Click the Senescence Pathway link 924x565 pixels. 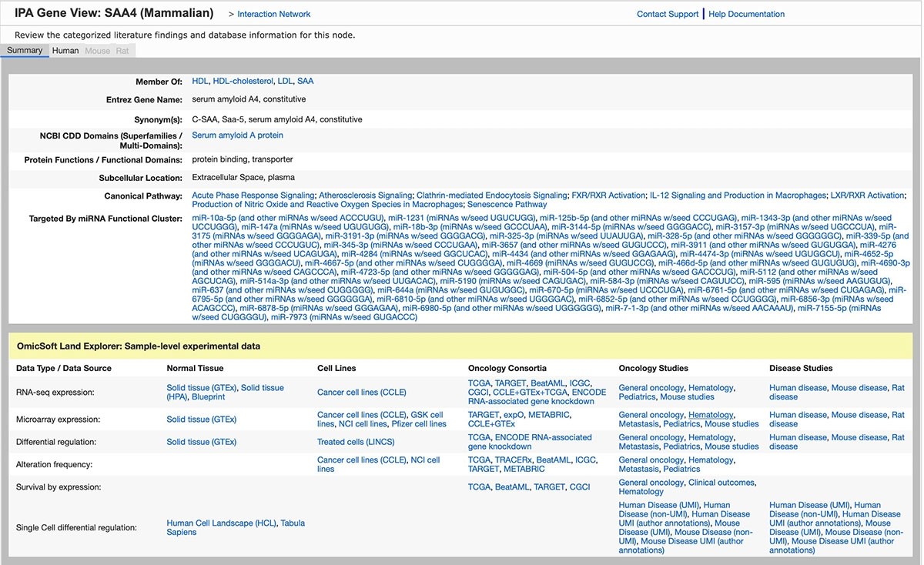click(507, 205)
